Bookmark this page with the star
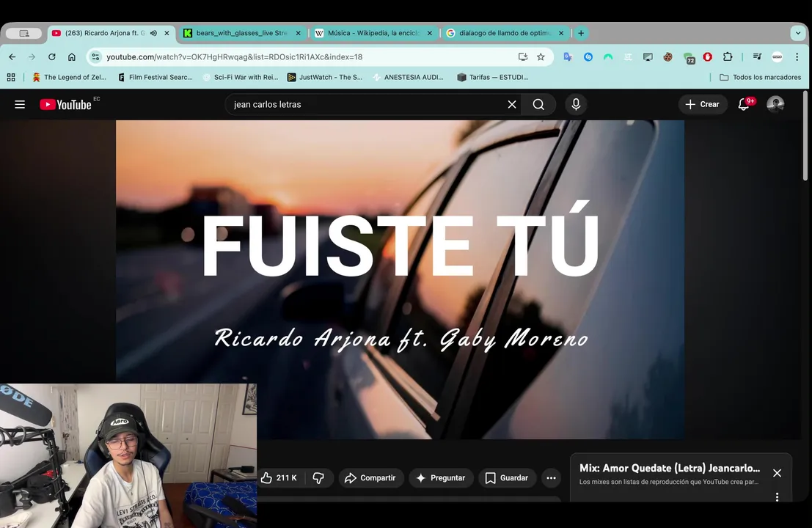Viewport: 812px width, 528px height. (541, 57)
